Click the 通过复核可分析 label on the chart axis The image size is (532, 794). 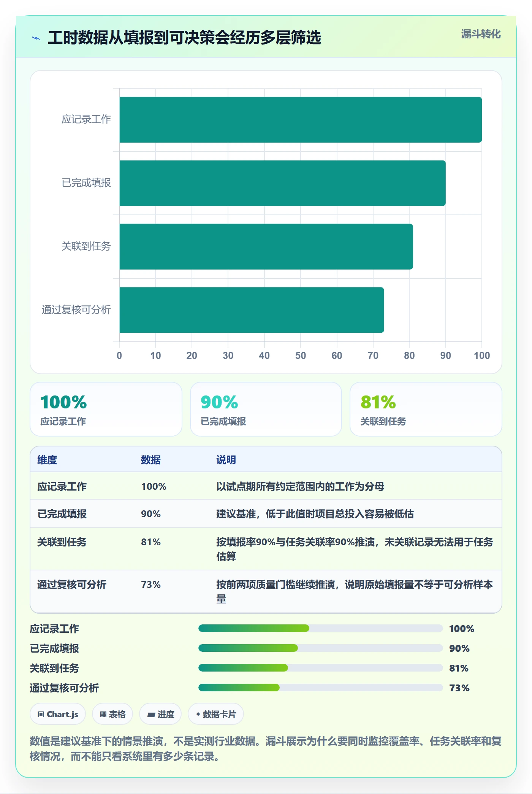click(76, 310)
